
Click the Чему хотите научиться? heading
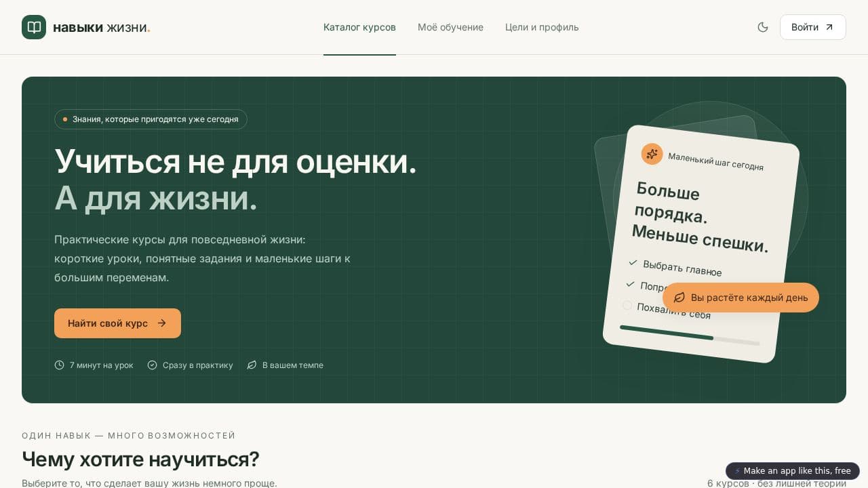click(x=140, y=460)
